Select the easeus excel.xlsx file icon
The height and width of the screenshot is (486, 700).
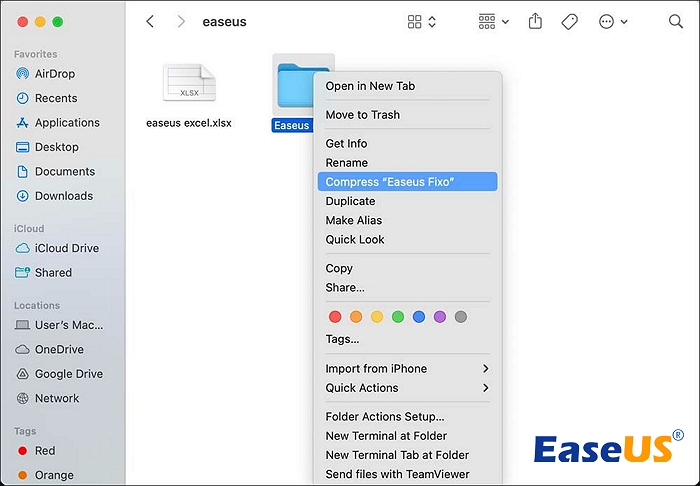point(189,83)
